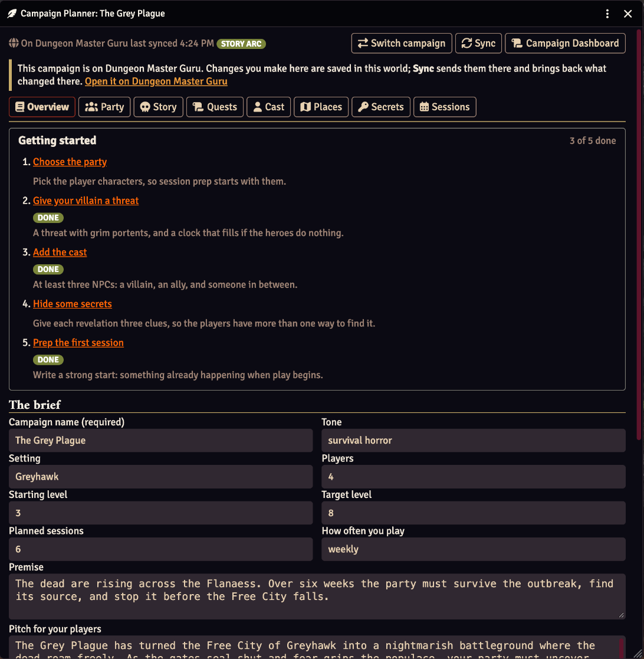644x659 pixels.
Task: Open Give your villain a threat link
Action: pos(86,201)
